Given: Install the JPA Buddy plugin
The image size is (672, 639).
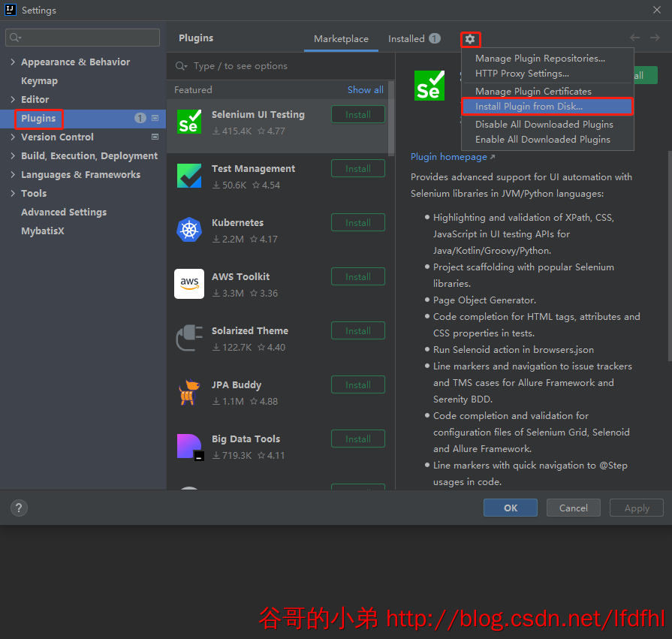Looking at the screenshot, I should click(358, 384).
